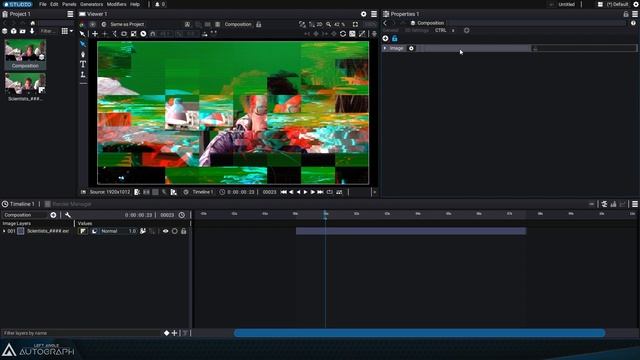The image size is (640, 360).
Task: Toggle viewer fullscreen fit icon
Action: click(355, 24)
